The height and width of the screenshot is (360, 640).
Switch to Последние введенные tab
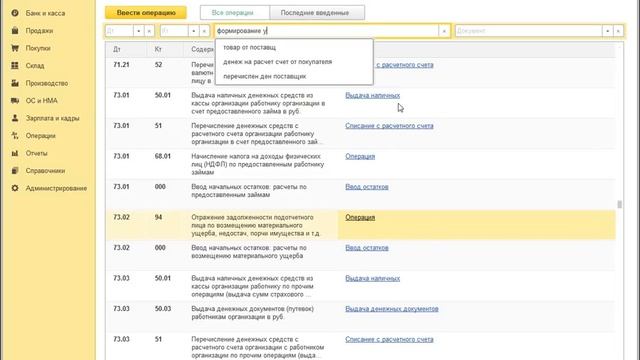point(317,13)
